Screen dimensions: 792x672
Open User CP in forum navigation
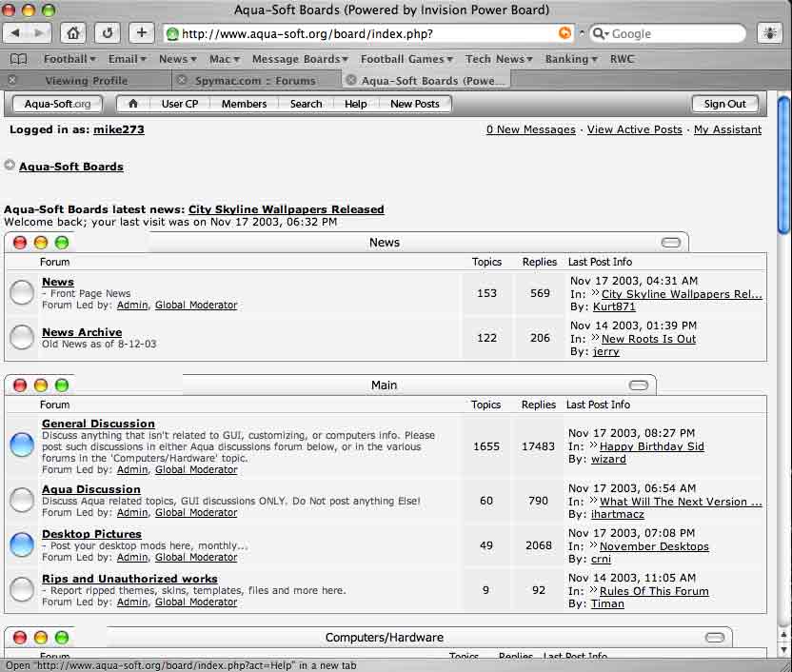pyautogui.click(x=180, y=104)
